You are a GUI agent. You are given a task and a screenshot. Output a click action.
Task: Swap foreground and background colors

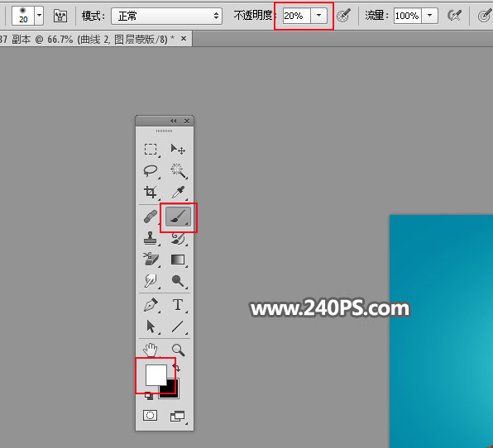pyautogui.click(x=176, y=368)
